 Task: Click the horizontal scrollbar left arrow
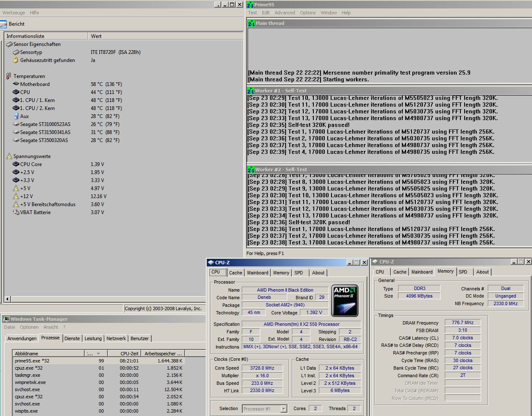pyautogui.click(x=7, y=299)
